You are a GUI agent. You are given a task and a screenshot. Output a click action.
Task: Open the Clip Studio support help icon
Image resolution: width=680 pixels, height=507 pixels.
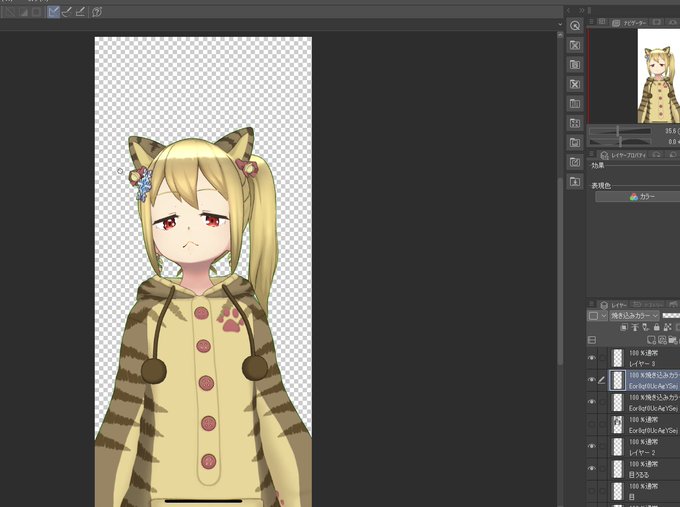click(97, 12)
